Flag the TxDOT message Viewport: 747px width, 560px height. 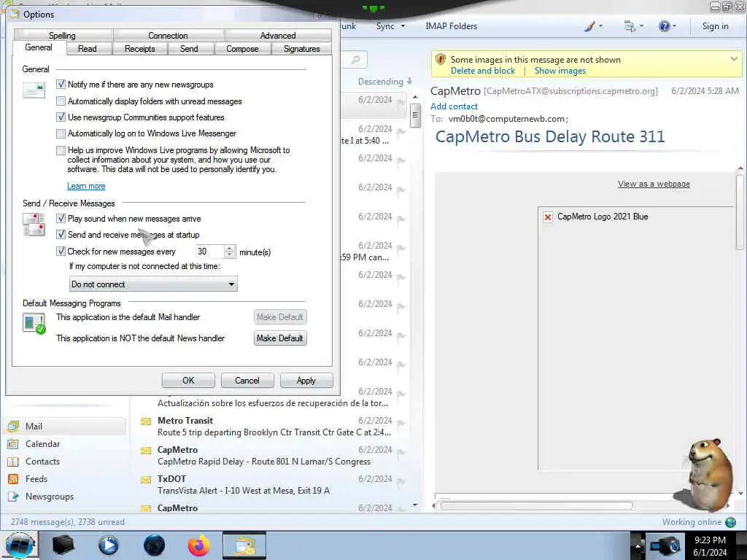tap(400, 481)
